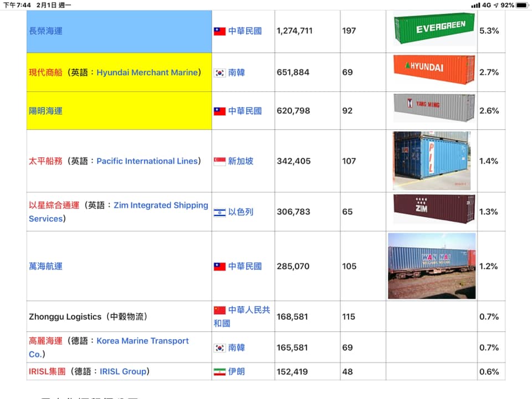The height and width of the screenshot is (399, 532).
Task: Open the 以色列 country link
Action: (x=241, y=212)
